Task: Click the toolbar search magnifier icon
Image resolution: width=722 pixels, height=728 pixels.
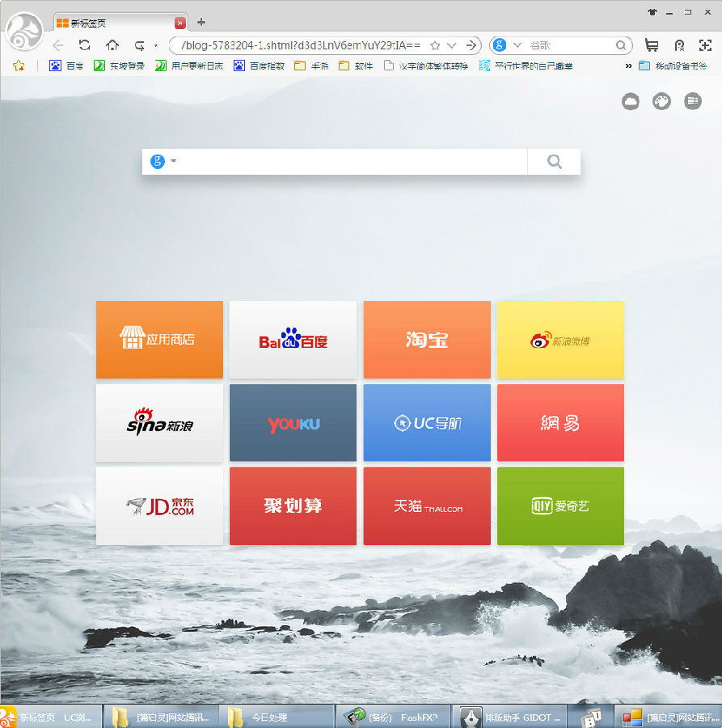Action: pyautogui.click(x=621, y=45)
